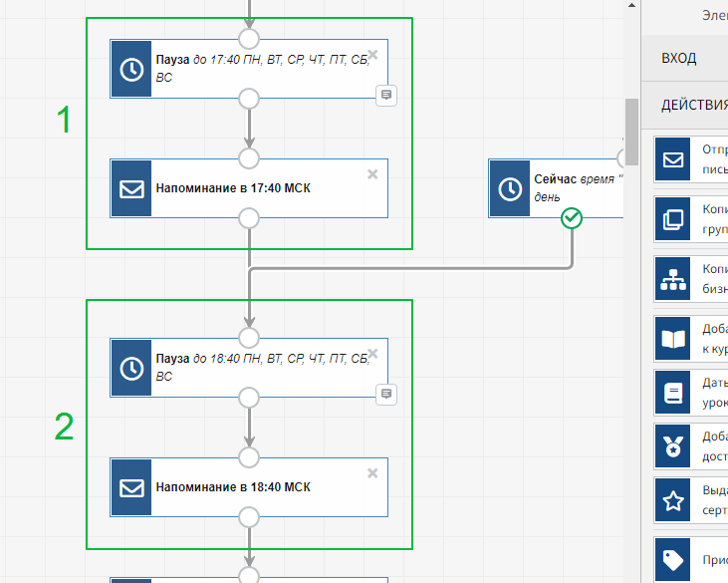Screen dimensions: 728x583
Task: Open Напоминание в 17:40 МСК label
Action: tap(233, 188)
